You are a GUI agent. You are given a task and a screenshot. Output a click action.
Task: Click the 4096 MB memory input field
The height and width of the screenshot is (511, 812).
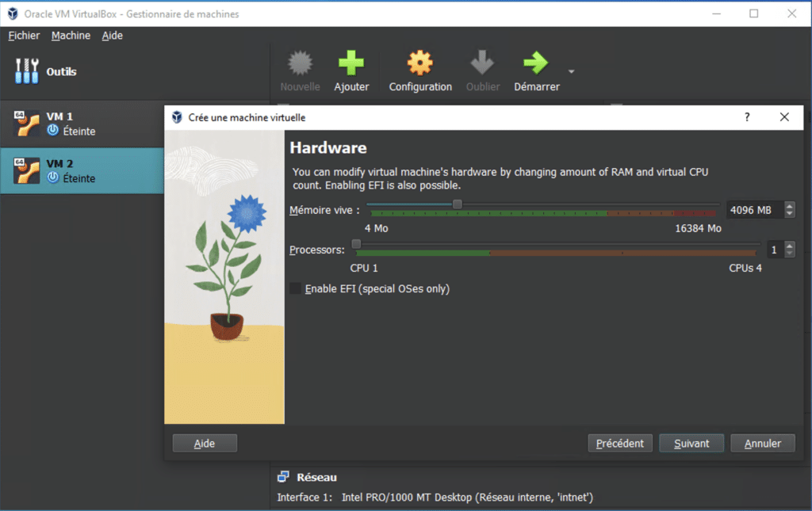(x=755, y=210)
